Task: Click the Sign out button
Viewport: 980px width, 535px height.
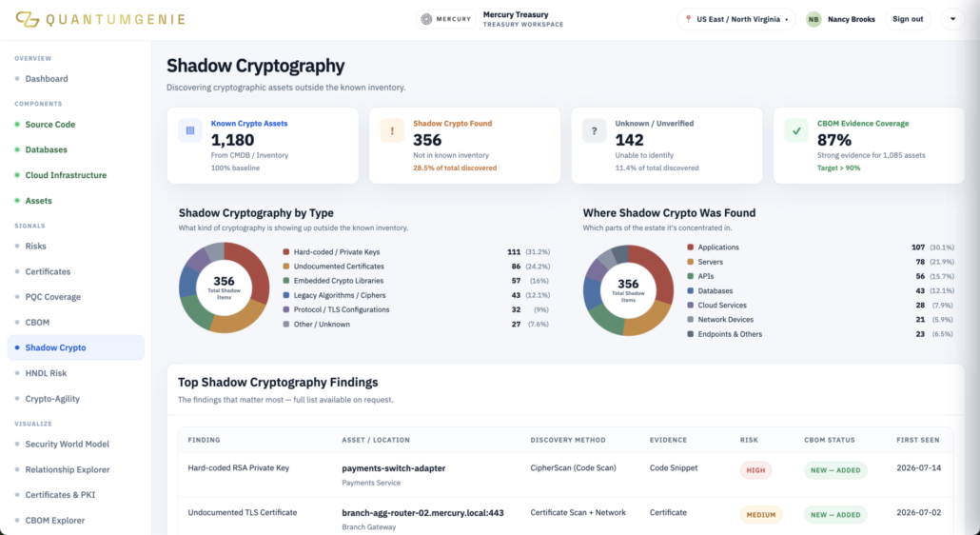Action: (908, 19)
